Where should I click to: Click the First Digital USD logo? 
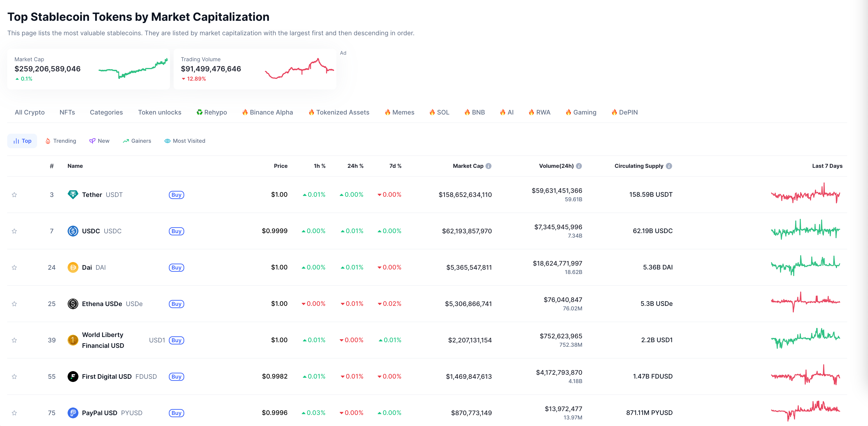tap(73, 377)
